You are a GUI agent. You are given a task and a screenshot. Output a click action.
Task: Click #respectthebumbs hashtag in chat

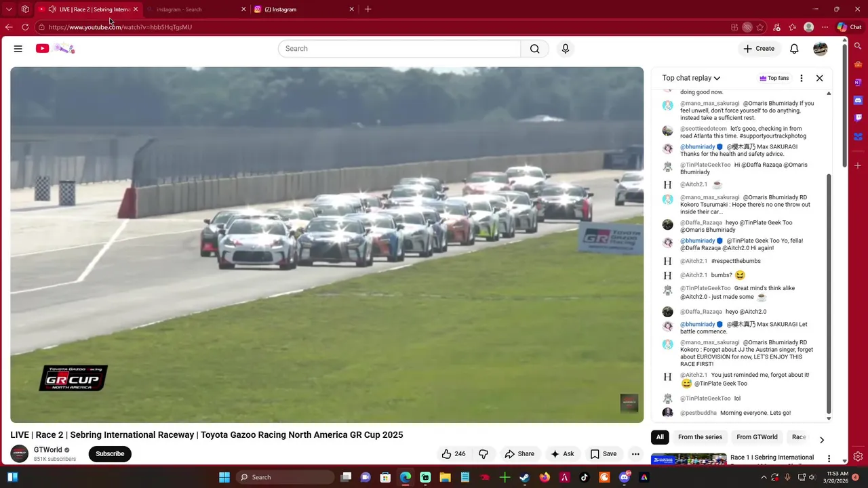pos(736,261)
